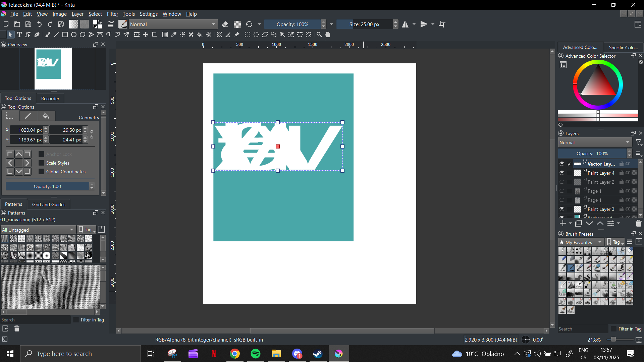
Task: Click the Preserve Alpha checker icon
Action: pyautogui.click(x=237, y=24)
